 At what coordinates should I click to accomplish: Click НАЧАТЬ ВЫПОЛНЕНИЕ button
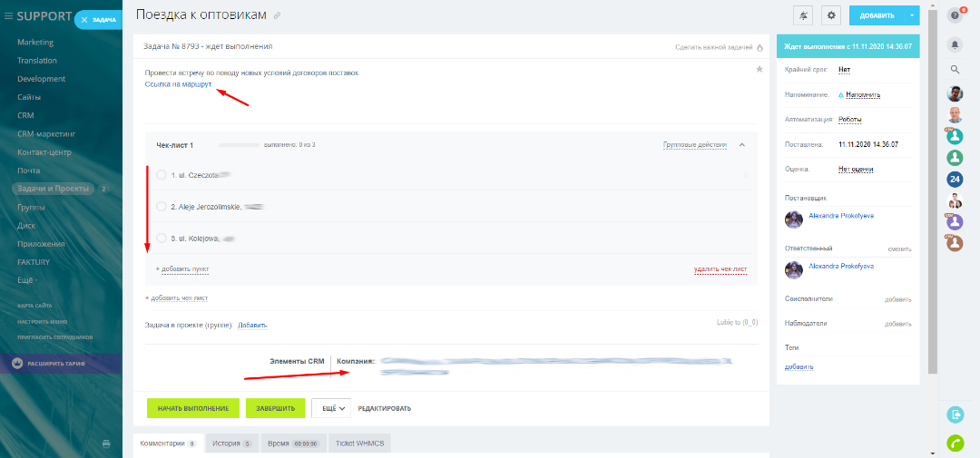tap(192, 408)
